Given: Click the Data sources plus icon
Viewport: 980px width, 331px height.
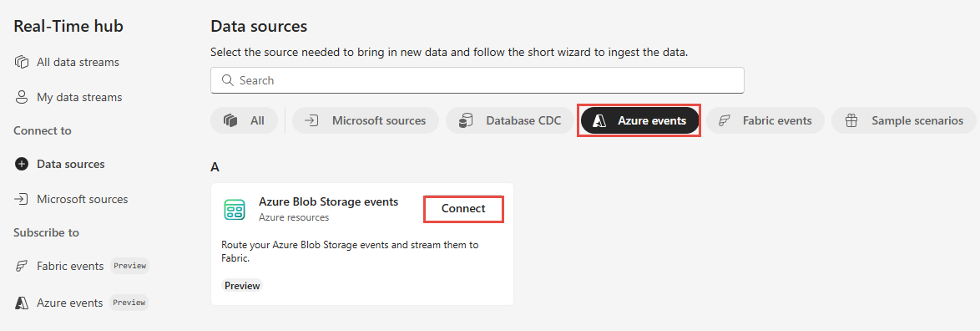Looking at the screenshot, I should 22,164.
